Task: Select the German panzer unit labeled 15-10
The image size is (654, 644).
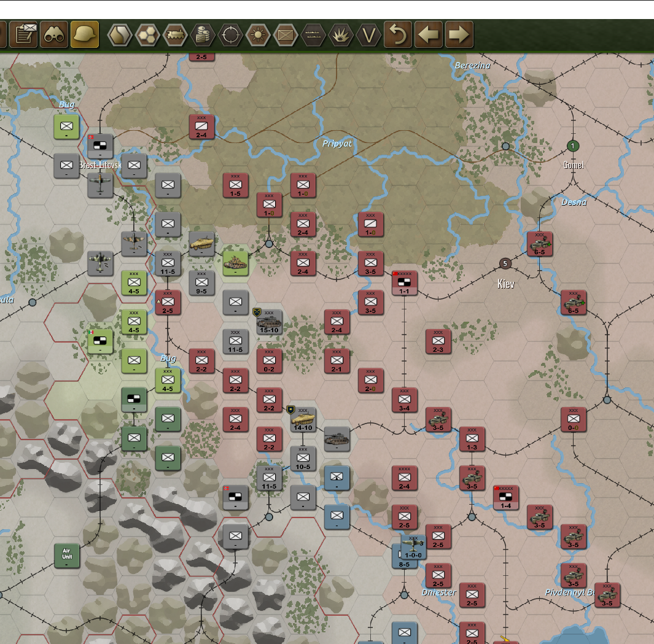Action: click(269, 322)
